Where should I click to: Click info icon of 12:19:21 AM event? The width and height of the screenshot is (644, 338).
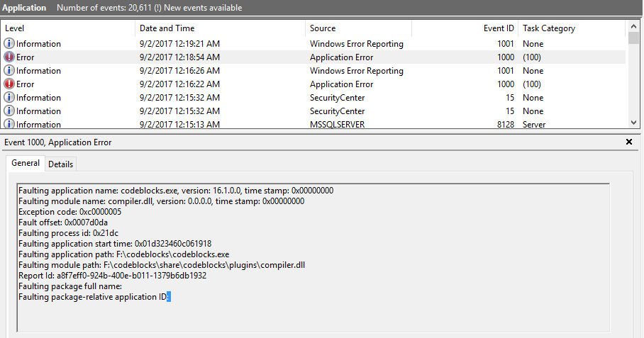9,44
